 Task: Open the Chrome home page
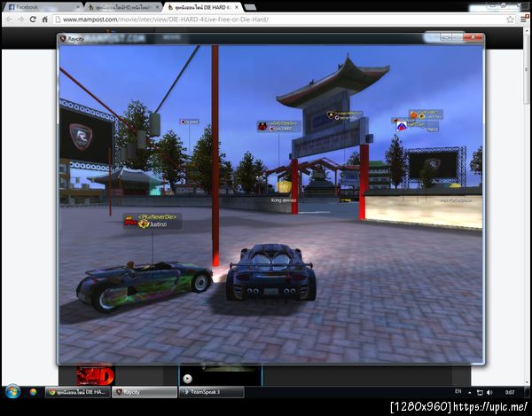pos(44,20)
